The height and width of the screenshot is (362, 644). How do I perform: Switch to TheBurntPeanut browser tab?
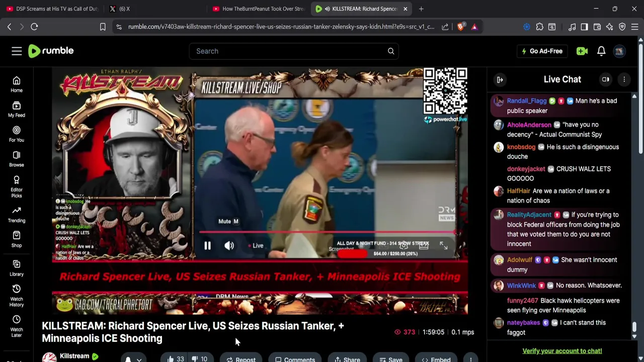click(259, 9)
